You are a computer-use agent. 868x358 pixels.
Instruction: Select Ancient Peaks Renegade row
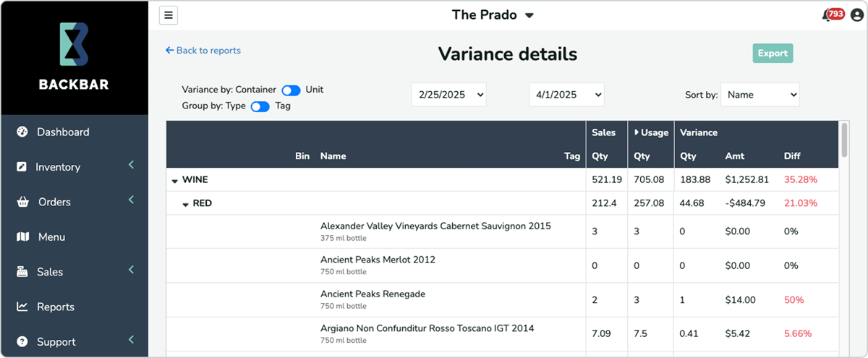[x=503, y=299]
